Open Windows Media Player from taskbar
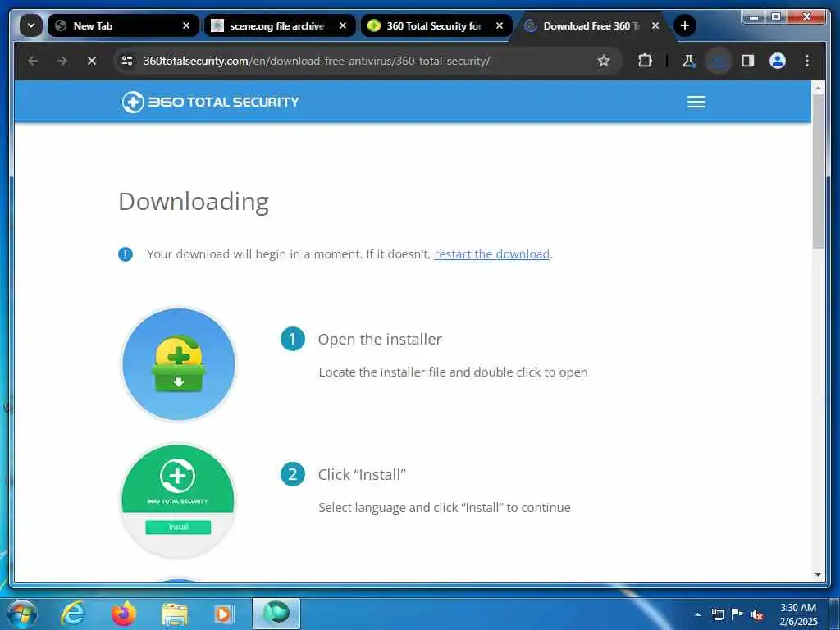Screen dimensions: 840x630 coord(223,614)
